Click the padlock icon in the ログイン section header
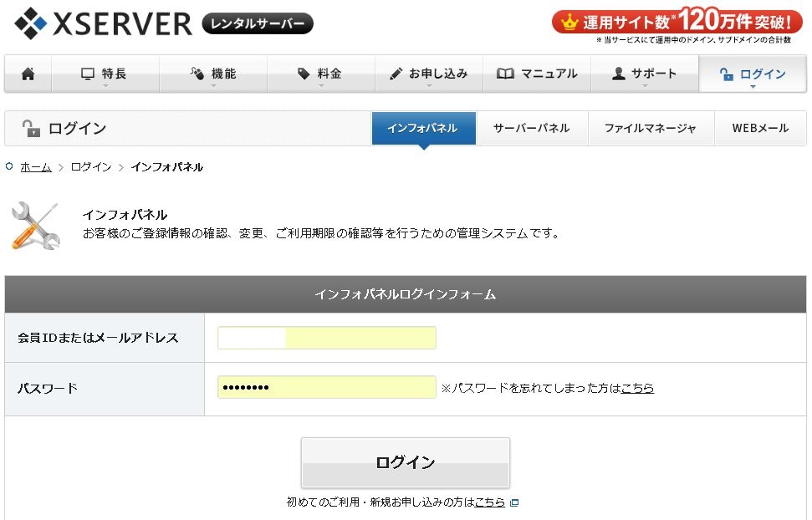The image size is (812, 520). pos(31,128)
